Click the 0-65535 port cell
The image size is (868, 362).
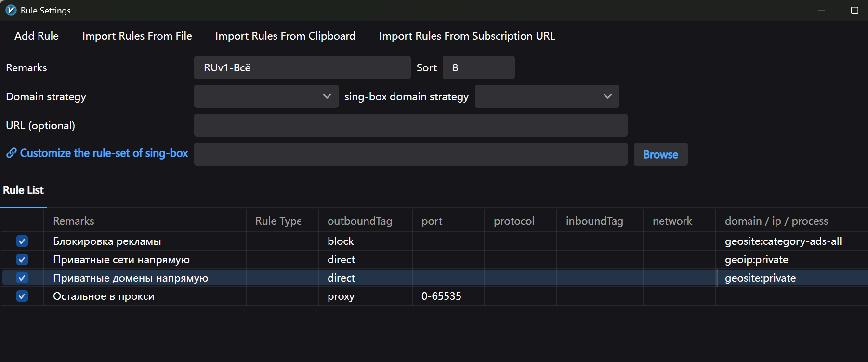click(x=441, y=296)
